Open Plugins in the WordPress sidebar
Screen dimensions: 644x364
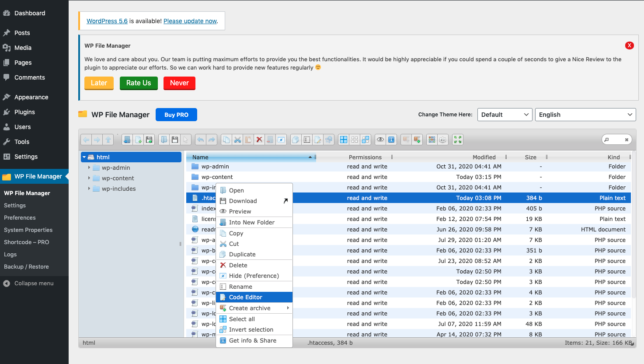tap(34, 112)
